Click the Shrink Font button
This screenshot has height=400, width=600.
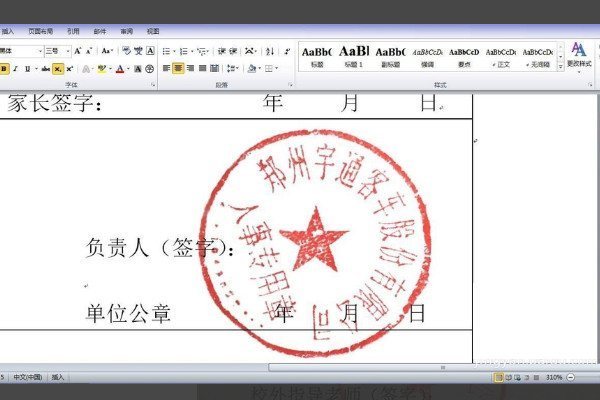pyautogui.click(x=89, y=51)
